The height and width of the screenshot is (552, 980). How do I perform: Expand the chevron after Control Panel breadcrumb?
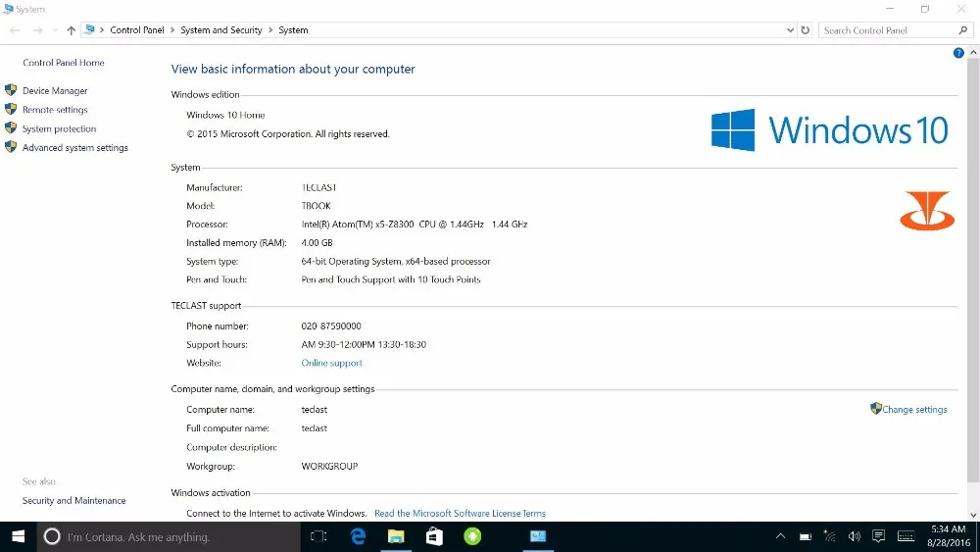click(172, 30)
